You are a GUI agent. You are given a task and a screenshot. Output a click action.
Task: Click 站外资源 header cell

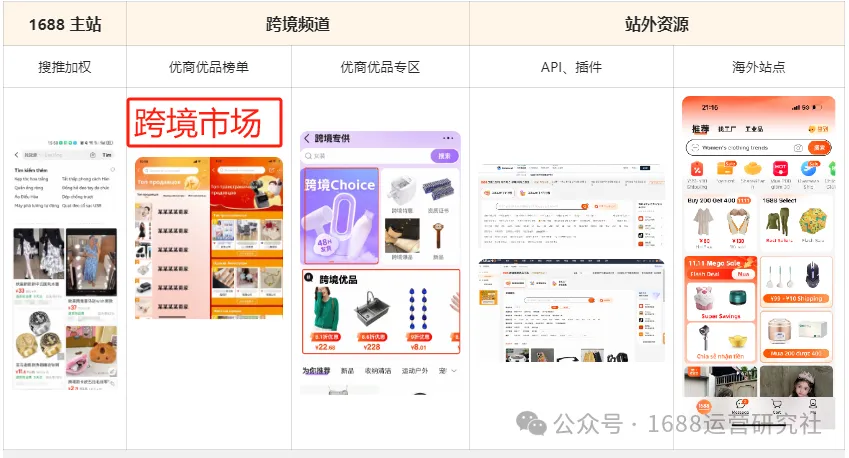(x=657, y=24)
